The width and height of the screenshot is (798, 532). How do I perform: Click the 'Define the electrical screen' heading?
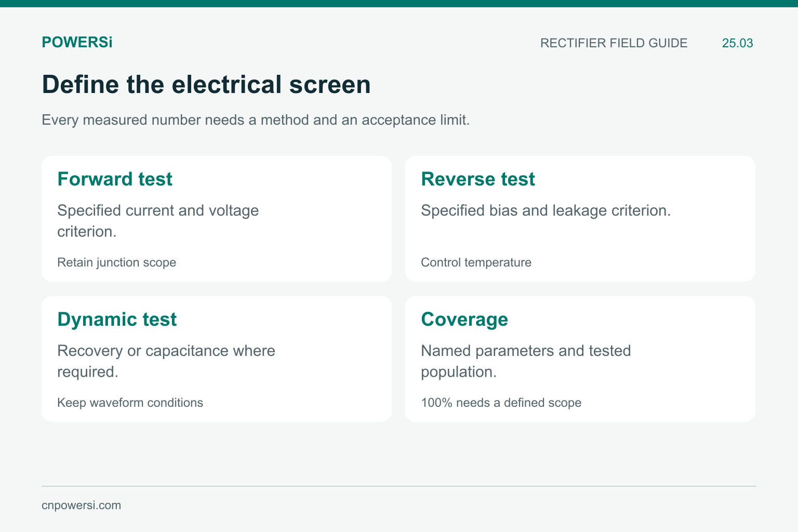[206, 85]
